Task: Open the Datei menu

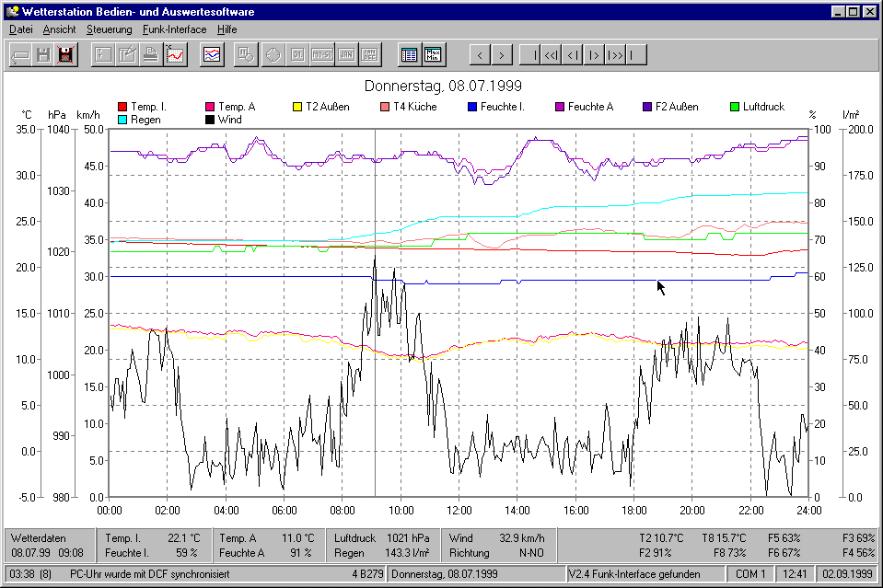Action: coord(20,29)
